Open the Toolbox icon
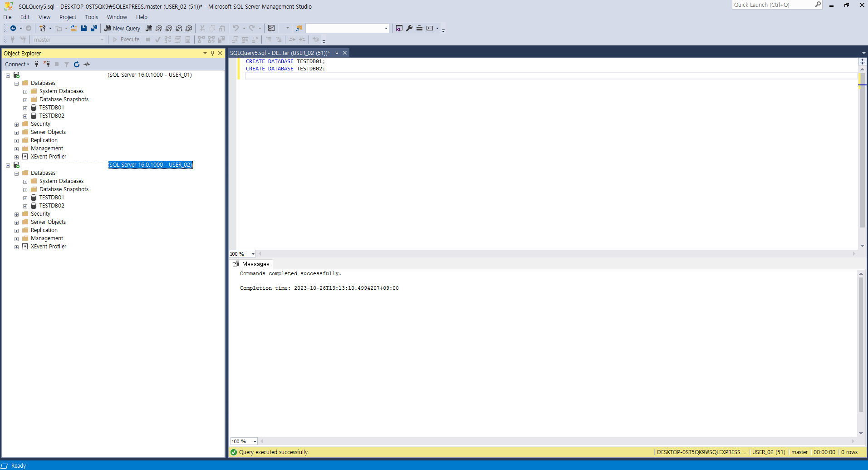This screenshot has height=470, width=868. click(419, 28)
